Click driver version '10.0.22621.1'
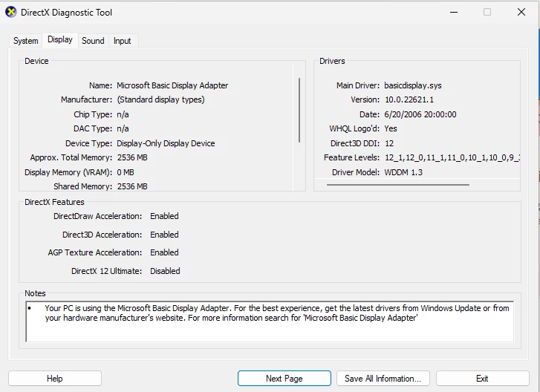The image size is (540, 392). pyautogui.click(x=409, y=99)
